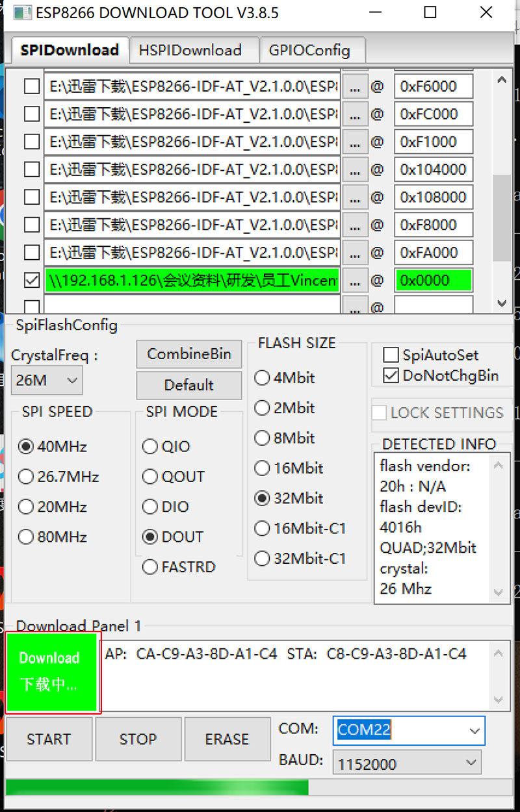Select the 0xF1000 address field

click(x=434, y=142)
